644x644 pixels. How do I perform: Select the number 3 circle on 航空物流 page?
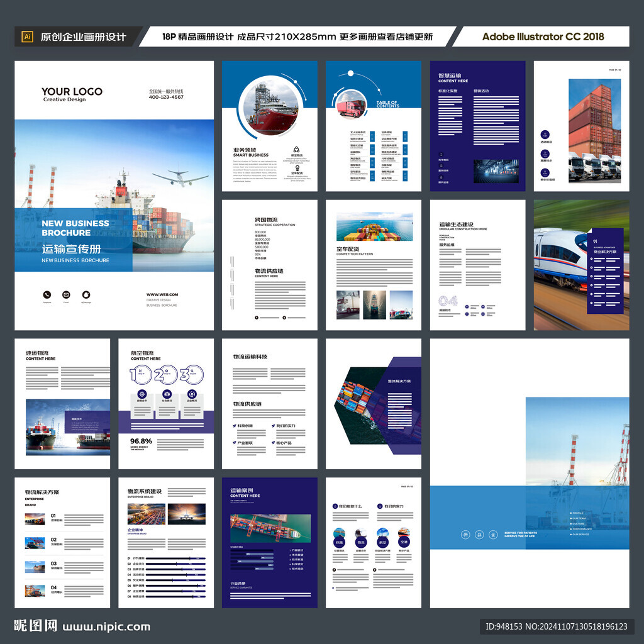coord(192,374)
